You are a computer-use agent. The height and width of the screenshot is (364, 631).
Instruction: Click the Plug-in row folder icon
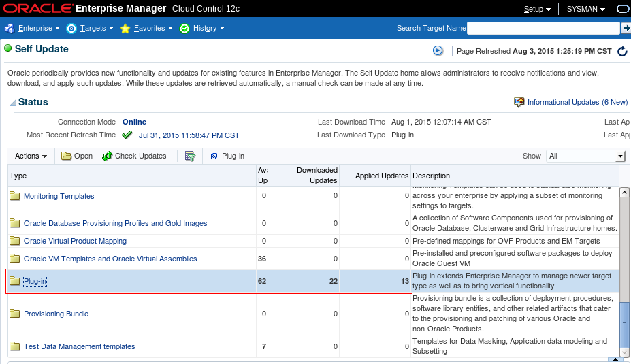click(x=15, y=281)
